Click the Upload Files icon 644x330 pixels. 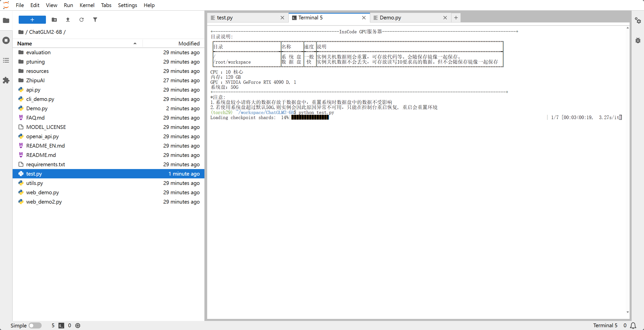pyautogui.click(x=68, y=20)
